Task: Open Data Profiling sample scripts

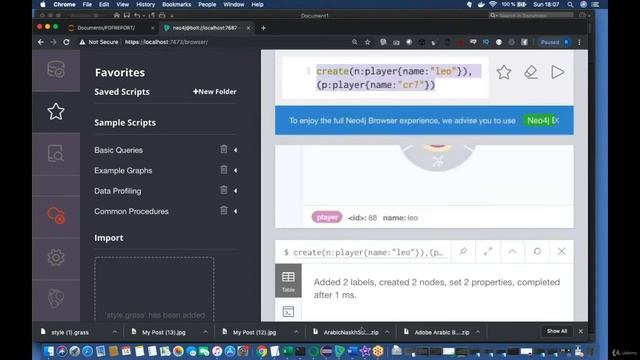Action: (118, 191)
